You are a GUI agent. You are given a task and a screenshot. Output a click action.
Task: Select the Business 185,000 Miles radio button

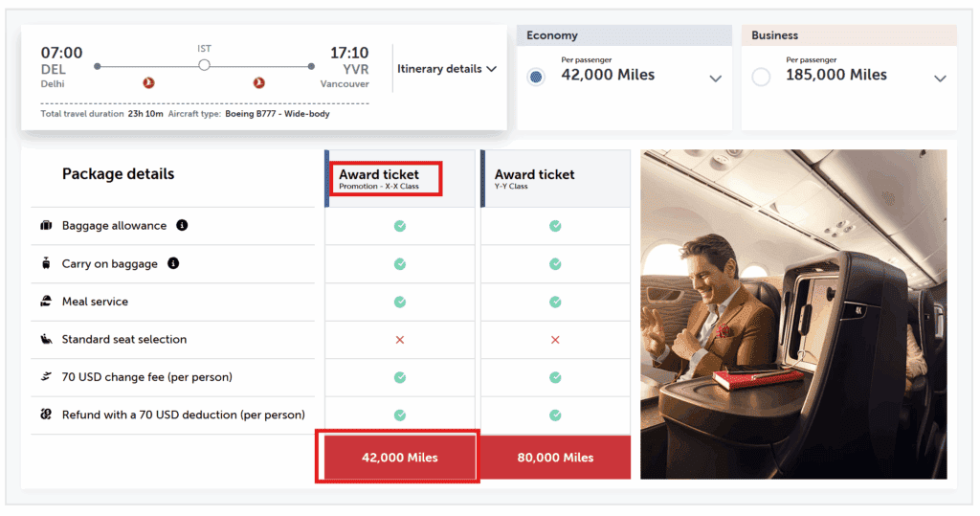click(x=761, y=77)
